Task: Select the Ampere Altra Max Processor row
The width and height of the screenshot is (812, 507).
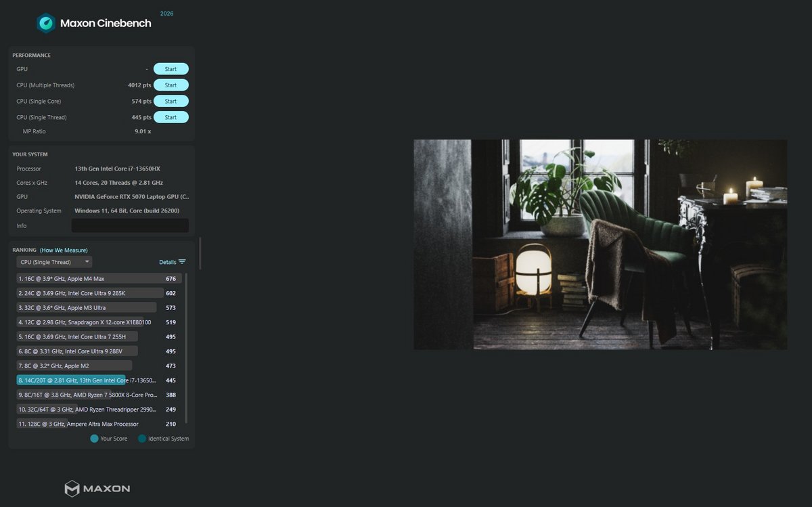Action: pos(99,424)
